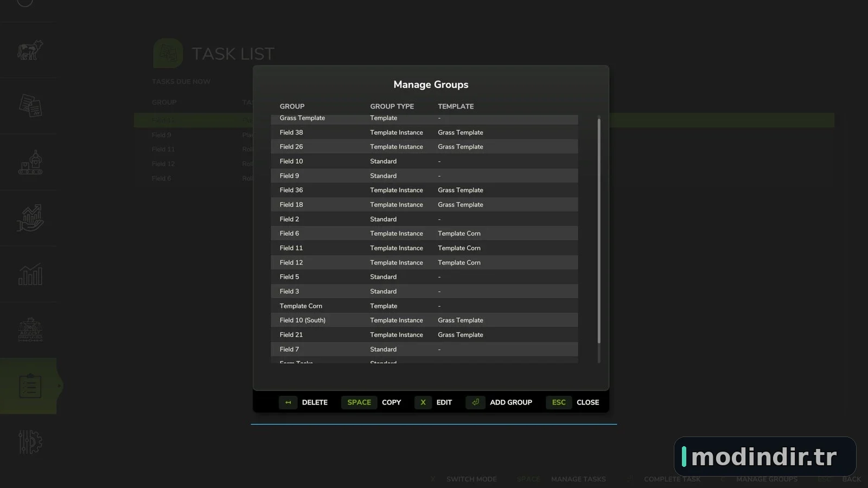Click Grass Template in the Field 26 row

click(461, 147)
